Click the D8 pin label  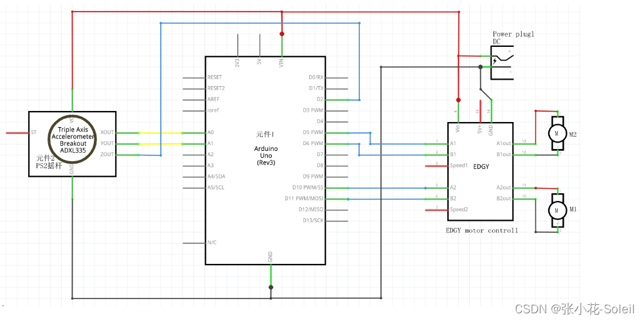tap(319, 166)
